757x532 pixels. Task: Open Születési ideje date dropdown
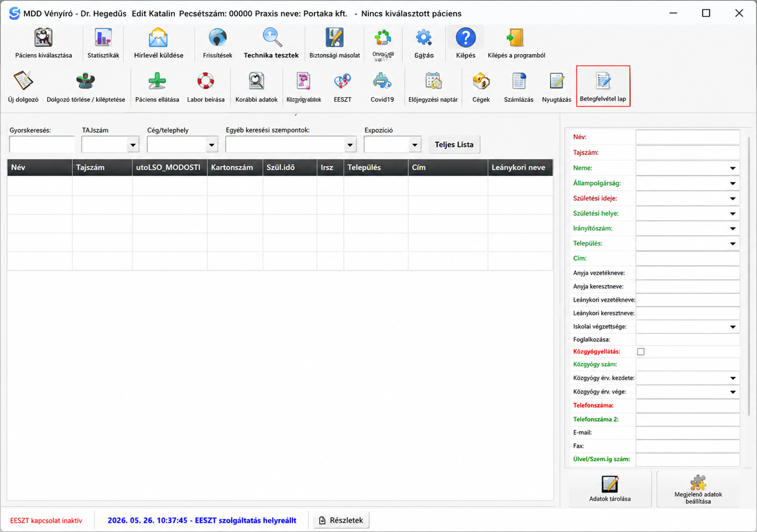[x=733, y=198]
